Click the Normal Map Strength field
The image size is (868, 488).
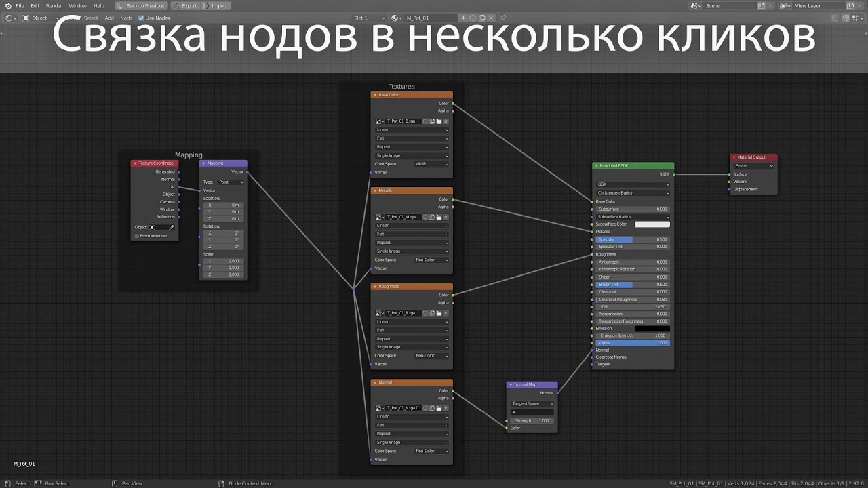pos(532,420)
